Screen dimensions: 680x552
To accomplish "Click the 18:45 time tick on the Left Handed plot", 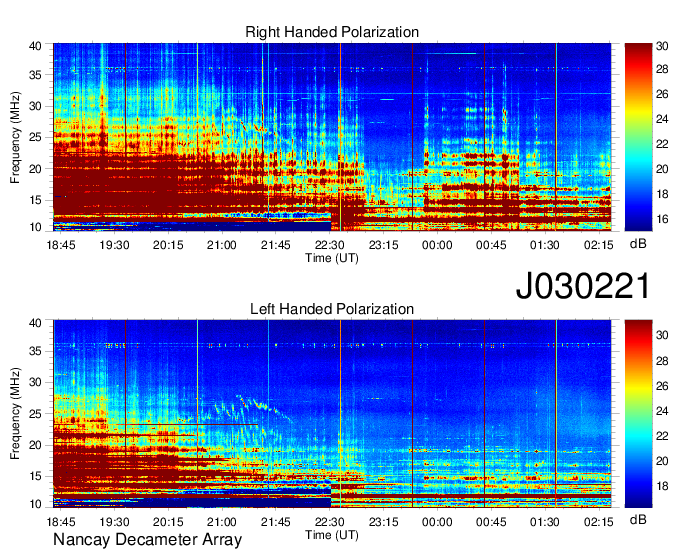I will [61, 522].
